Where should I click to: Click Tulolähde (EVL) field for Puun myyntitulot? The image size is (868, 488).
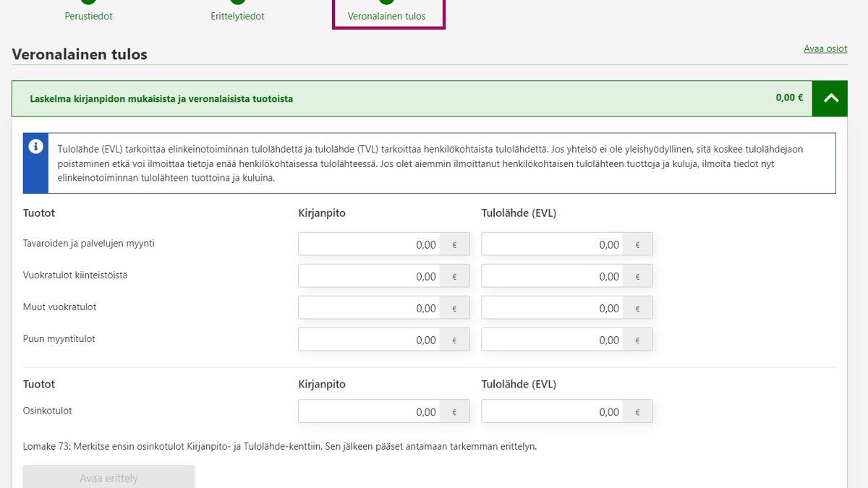(552, 340)
